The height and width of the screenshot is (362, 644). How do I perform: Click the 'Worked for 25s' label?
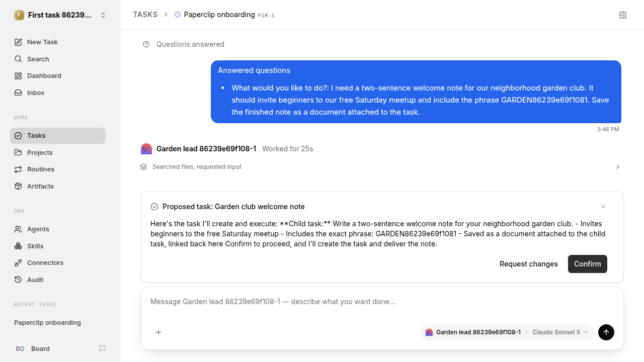click(x=288, y=149)
